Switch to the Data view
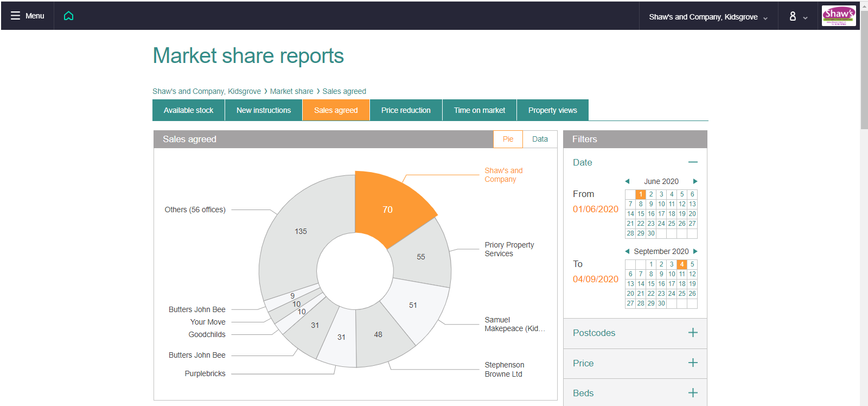 click(x=540, y=139)
